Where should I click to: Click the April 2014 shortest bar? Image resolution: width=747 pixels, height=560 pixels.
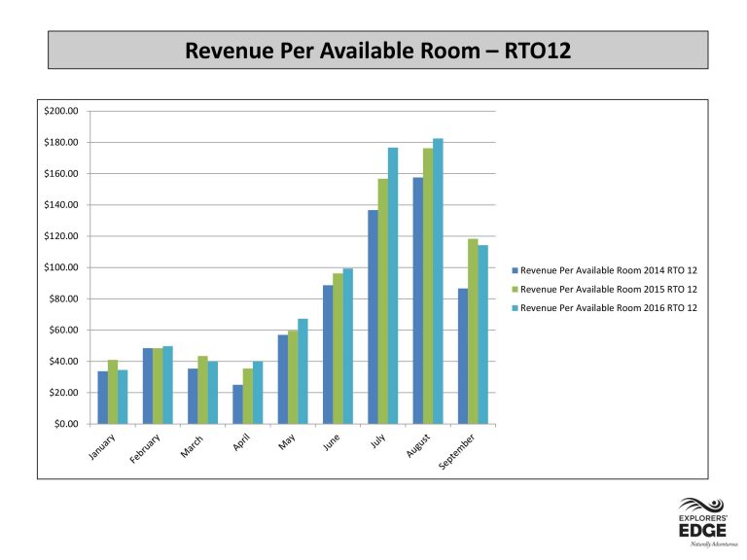(237, 404)
